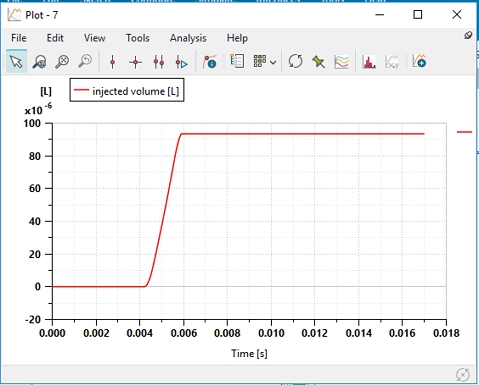The height and width of the screenshot is (385, 479).
Task: Add dual vertical cursors
Action: point(159,62)
